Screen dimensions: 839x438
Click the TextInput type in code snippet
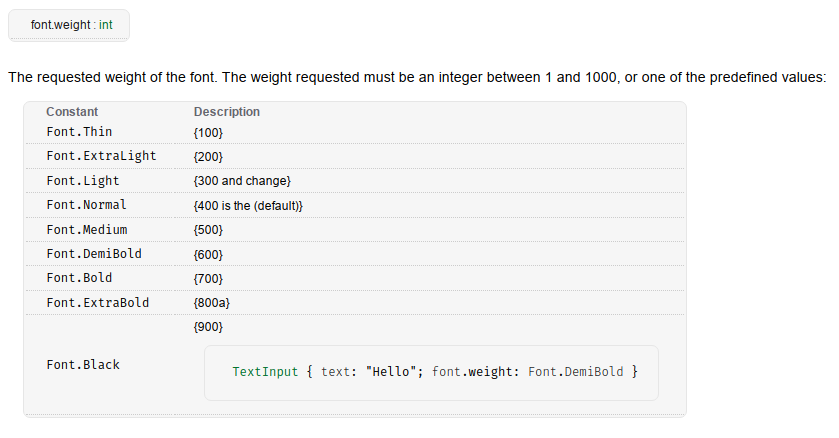point(265,372)
